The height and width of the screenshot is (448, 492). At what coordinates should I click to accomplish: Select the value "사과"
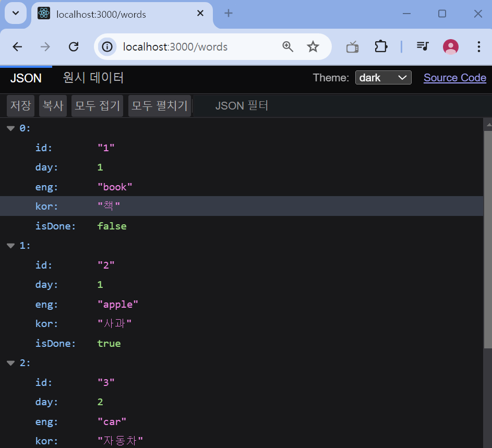pos(115,323)
